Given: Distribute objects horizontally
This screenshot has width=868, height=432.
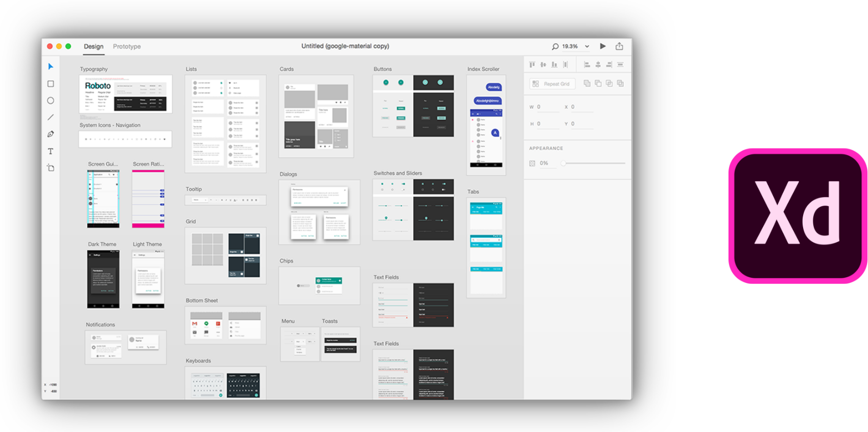Looking at the screenshot, I should pyautogui.click(x=566, y=65).
